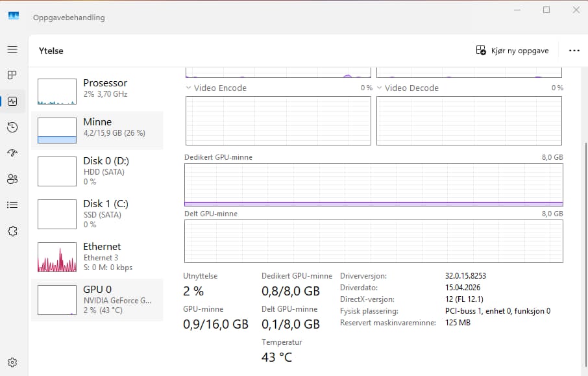Open the Video Decode engine dropdown
This screenshot has width=588, height=376.
(379, 88)
